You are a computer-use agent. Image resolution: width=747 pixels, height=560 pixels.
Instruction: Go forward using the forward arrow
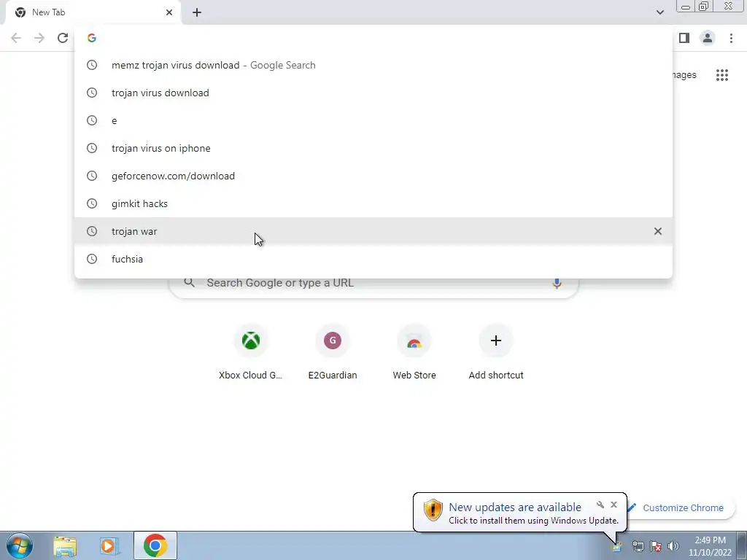click(39, 38)
